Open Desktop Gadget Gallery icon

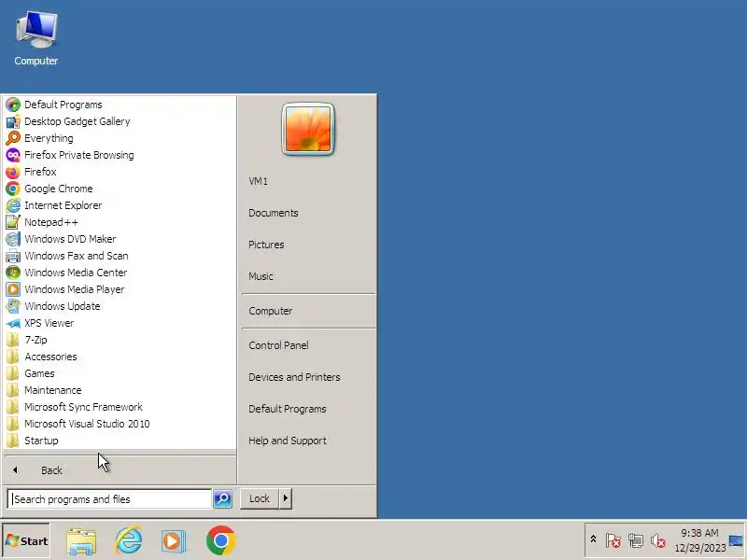pos(13,121)
